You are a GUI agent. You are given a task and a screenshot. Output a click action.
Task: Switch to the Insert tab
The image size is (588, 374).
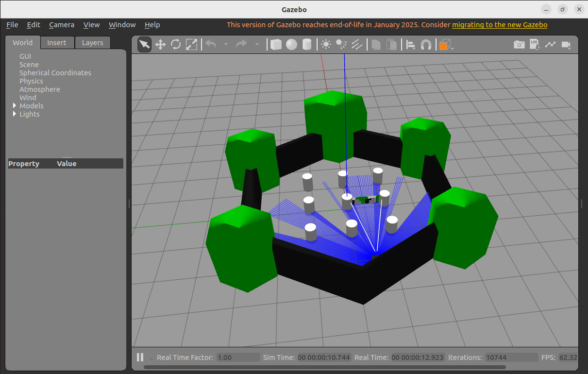point(57,42)
